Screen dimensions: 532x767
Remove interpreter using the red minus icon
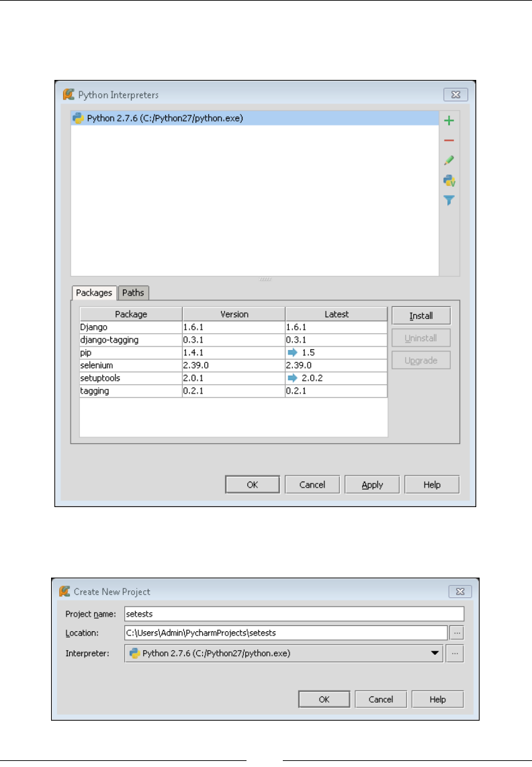point(449,141)
